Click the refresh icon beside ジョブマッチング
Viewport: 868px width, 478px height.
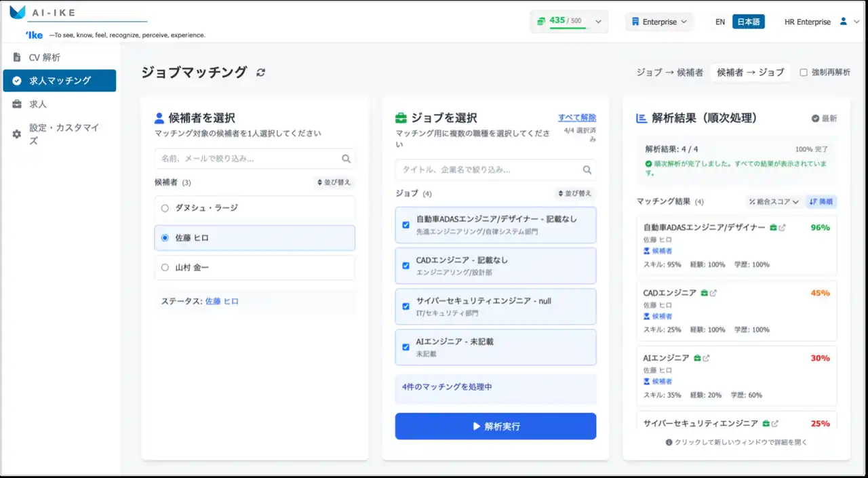click(261, 73)
